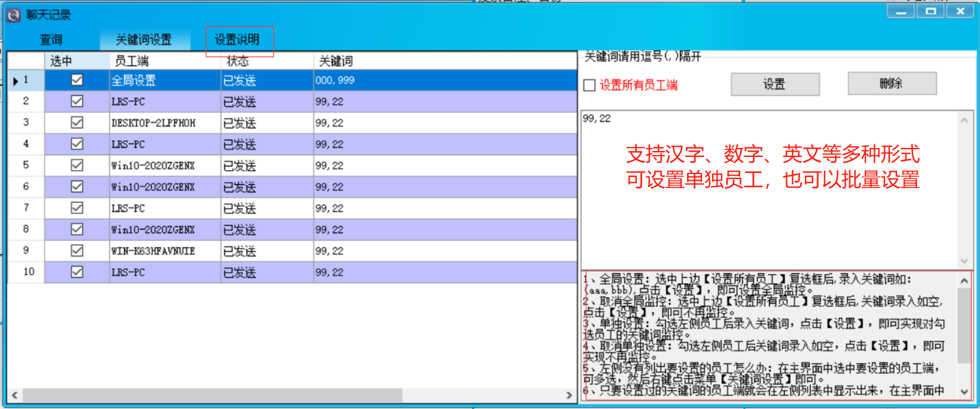This screenshot has height=409, width=980.
Task: Click the 删除 button
Action: tap(892, 84)
